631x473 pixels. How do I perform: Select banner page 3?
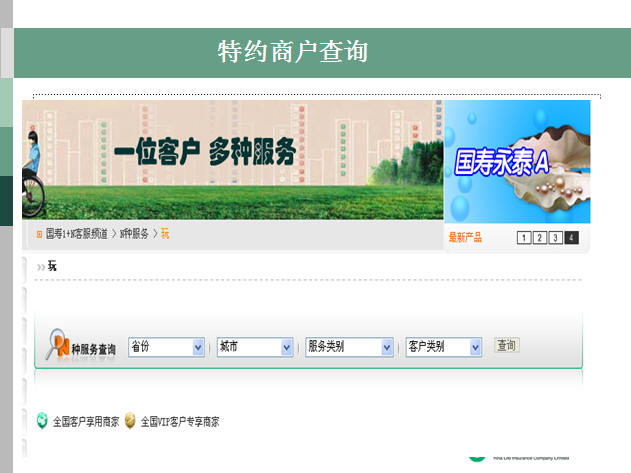(x=555, y=238)
